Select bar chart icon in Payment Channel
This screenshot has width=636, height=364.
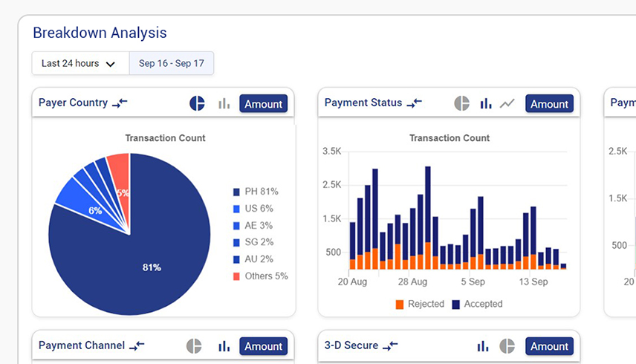point(224,346)
